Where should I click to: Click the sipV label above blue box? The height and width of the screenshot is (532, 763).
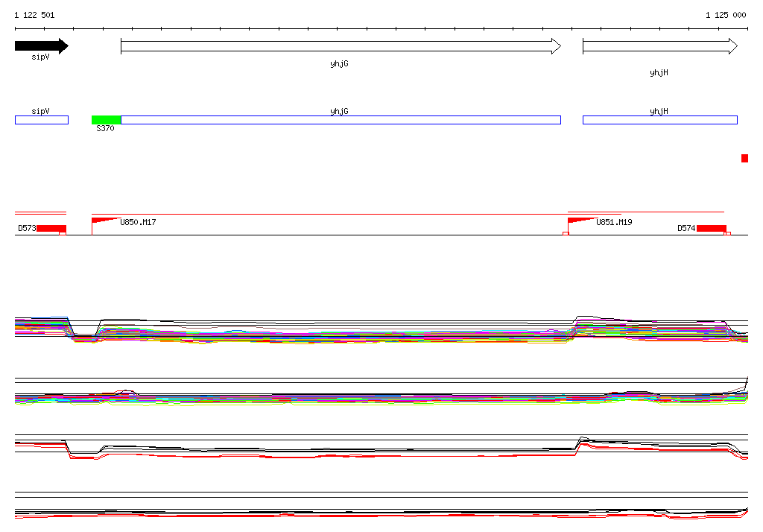point(40,112)
